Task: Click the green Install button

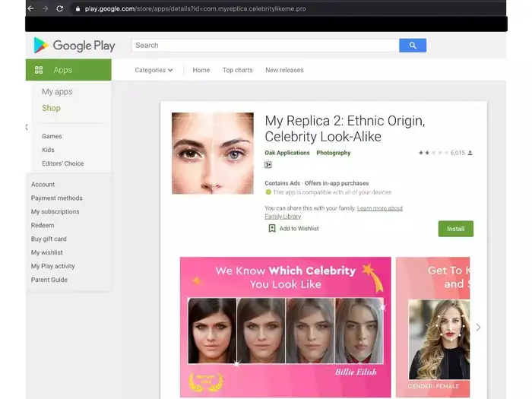Action: (x=455, y=228)
